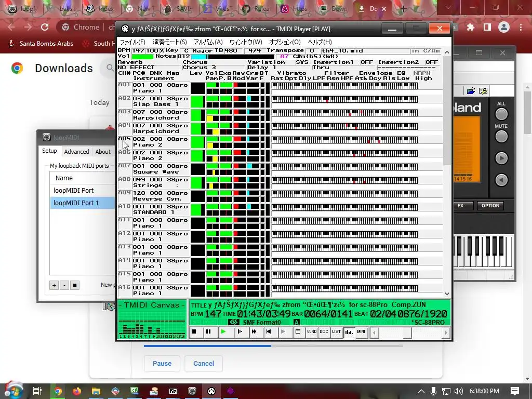Click the round left-arrow button on Roland
The image size is (532, 399).
(x=501, y=180)
